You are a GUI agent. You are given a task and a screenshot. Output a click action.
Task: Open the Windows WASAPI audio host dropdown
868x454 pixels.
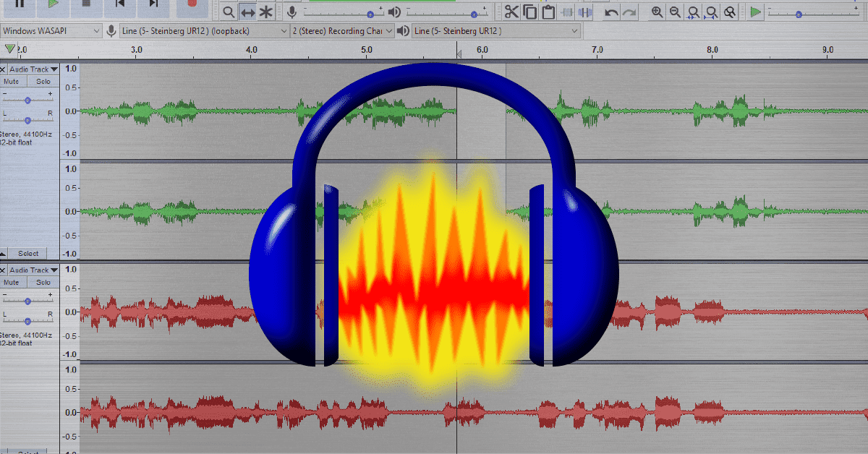[x=51, y=31]
